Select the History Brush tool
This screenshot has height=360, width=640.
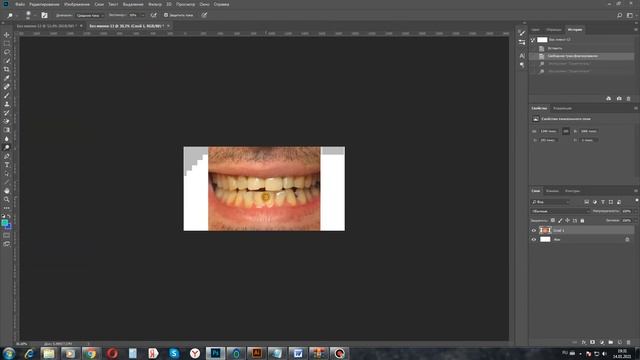pos(7,113)
